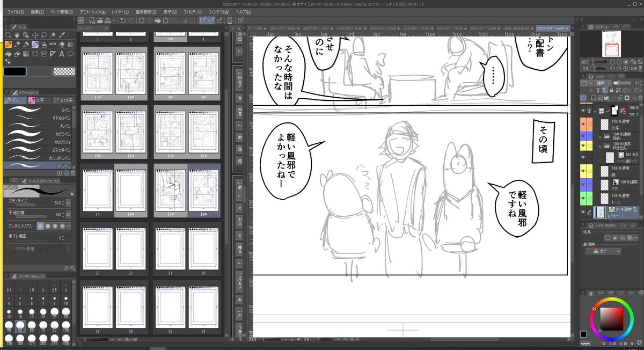Viewport: 644px width, 350px height.
Task: Click the color wheel square picker
Action: tap(611, 320)
